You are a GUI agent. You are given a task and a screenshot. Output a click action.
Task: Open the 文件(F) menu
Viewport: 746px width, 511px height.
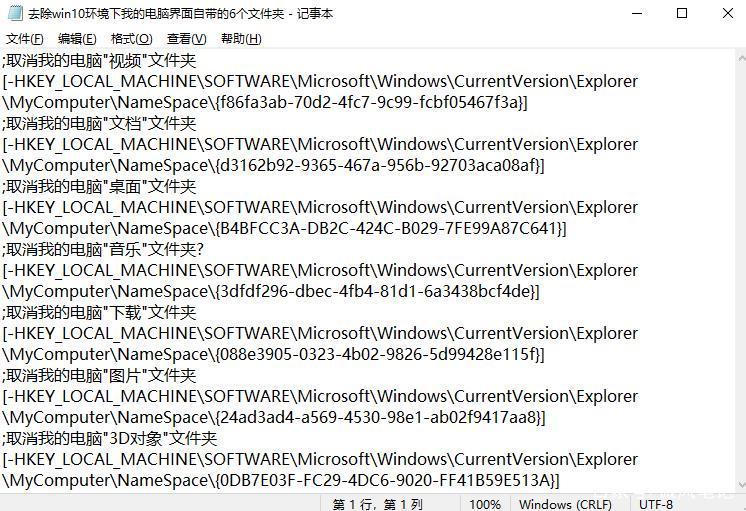[x=25, y=39]
